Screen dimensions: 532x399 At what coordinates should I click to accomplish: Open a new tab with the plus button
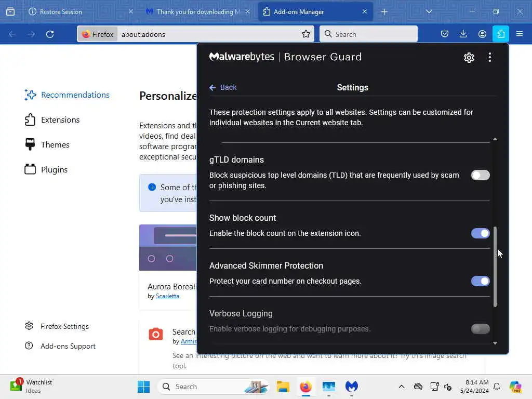tap(384, 12)
